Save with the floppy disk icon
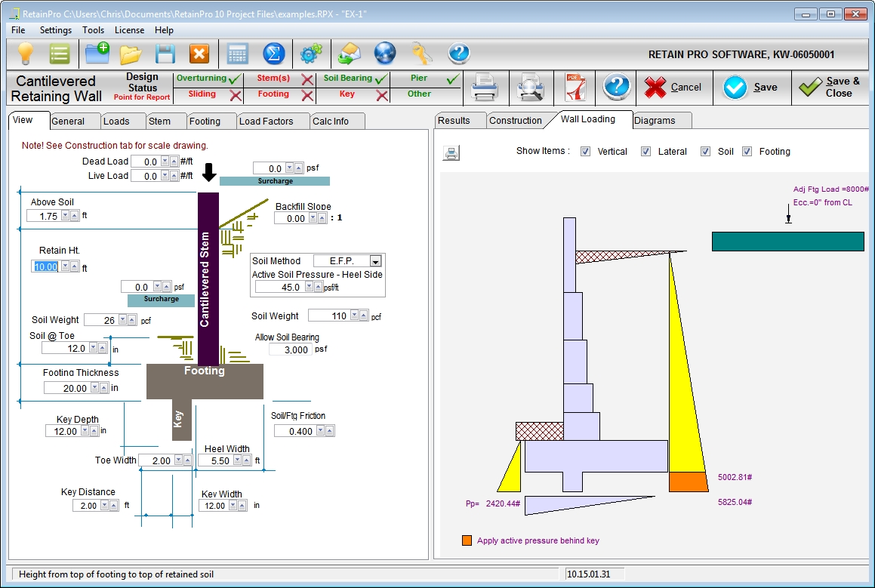Screen dimensions: 875x588 [165, 54]
